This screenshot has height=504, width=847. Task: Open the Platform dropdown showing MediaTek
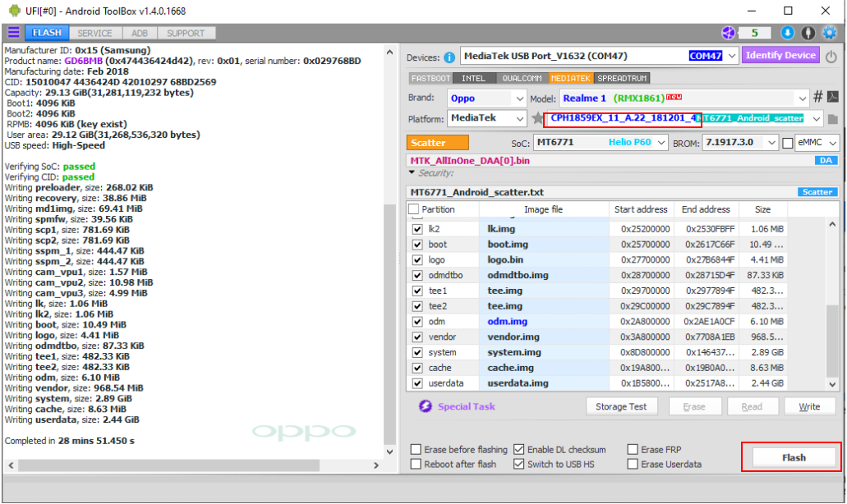[x=520, y=118]
